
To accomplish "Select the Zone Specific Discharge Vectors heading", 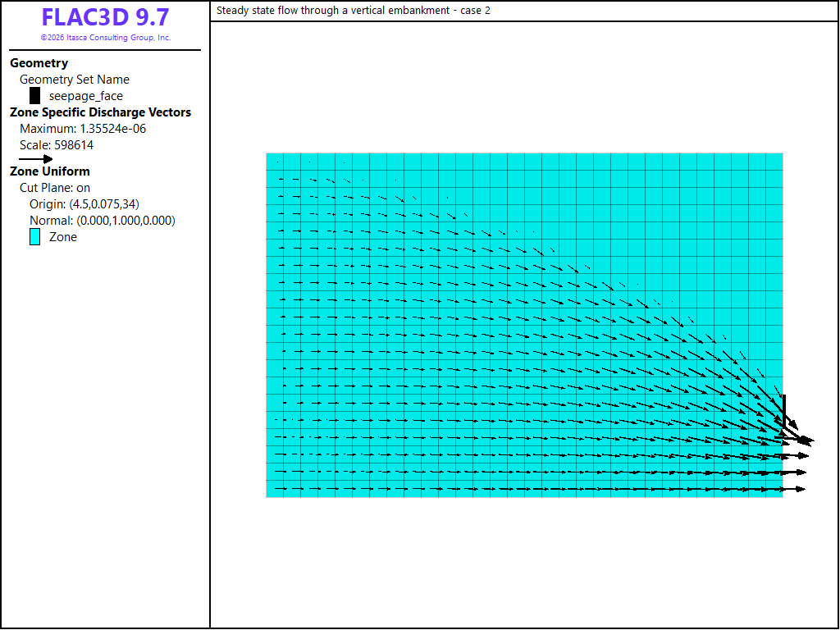I will tap(101, 112).
